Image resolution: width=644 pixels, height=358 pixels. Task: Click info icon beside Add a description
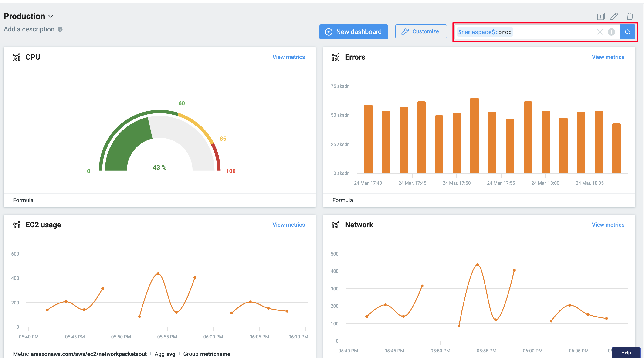point(60,29)
